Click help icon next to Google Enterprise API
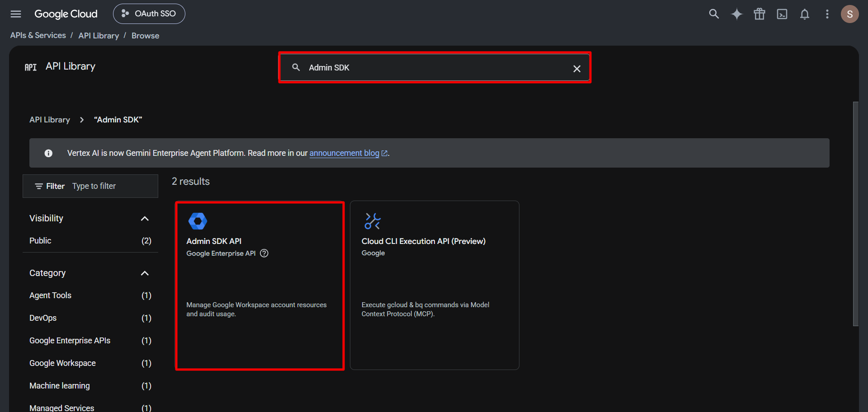 click(264, 253)
